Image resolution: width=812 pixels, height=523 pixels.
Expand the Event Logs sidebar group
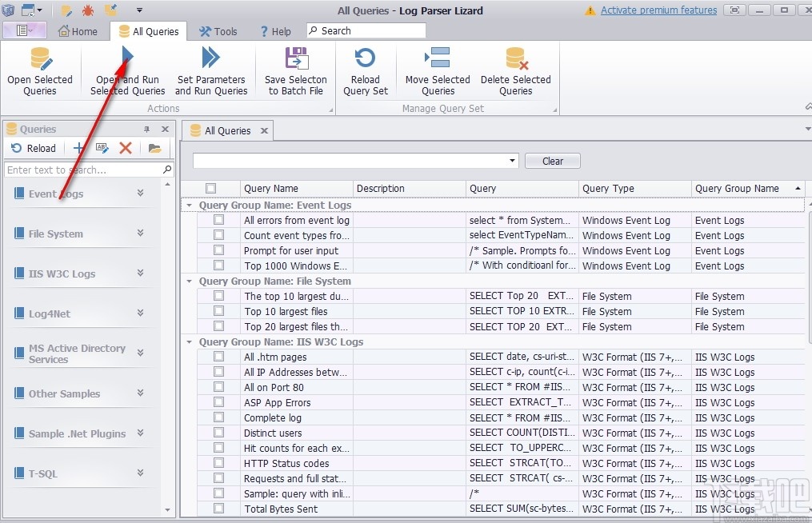(x=140, y=194)
